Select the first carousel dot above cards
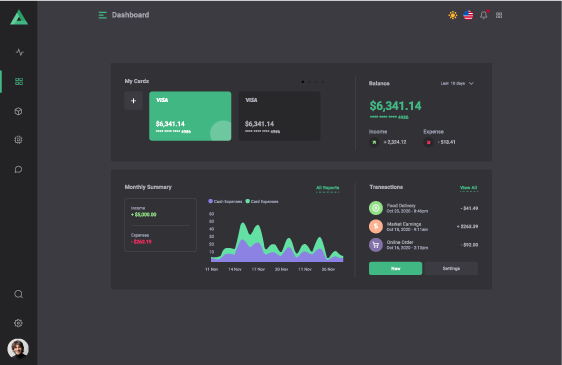Screen dimensions: 562x365 tap(303, 82)
